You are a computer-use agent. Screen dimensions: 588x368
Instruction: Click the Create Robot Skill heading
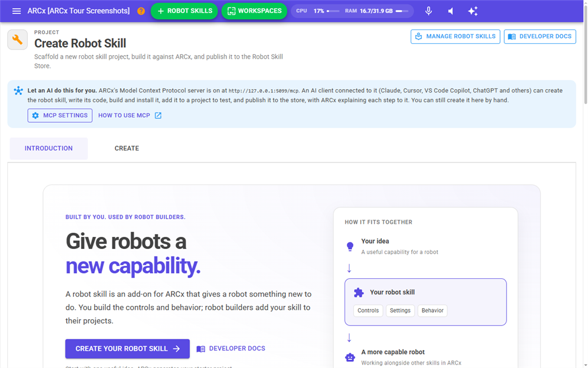coord(80,44)
